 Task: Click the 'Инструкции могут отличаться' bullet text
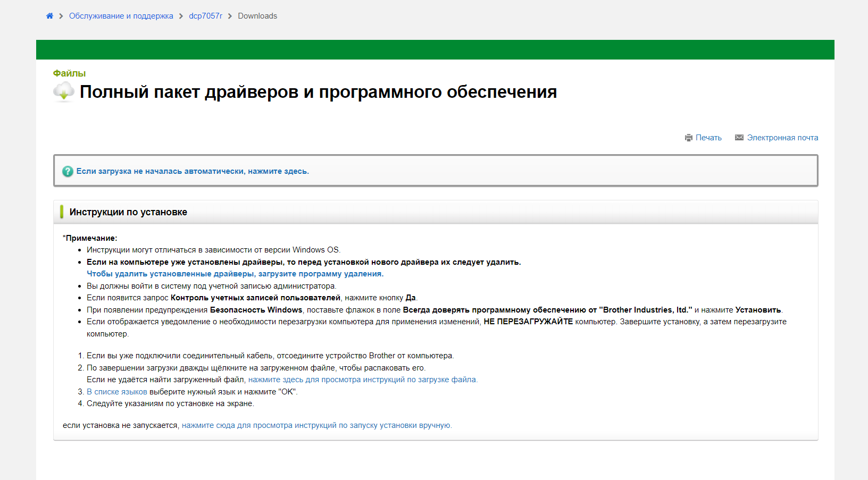213,250
